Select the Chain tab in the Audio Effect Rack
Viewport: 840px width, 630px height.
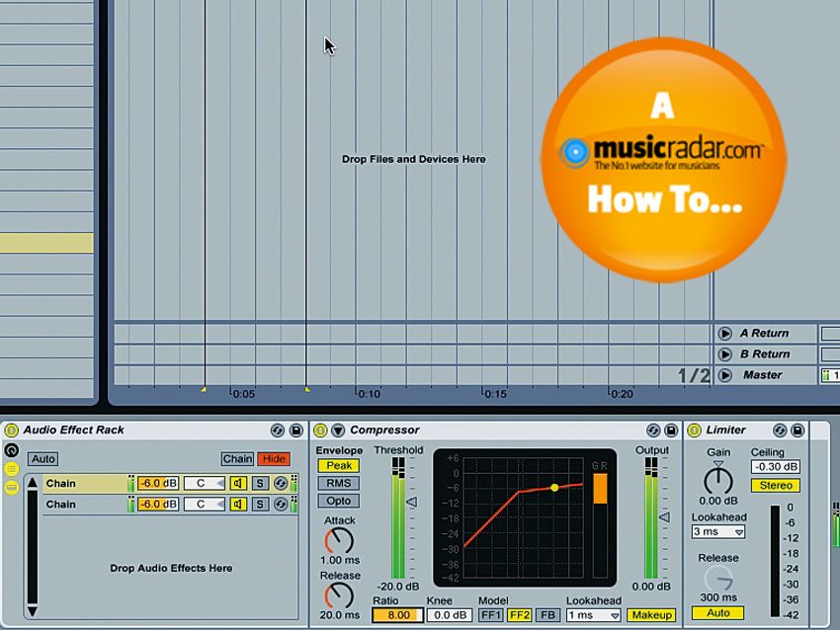coord(237,458)
